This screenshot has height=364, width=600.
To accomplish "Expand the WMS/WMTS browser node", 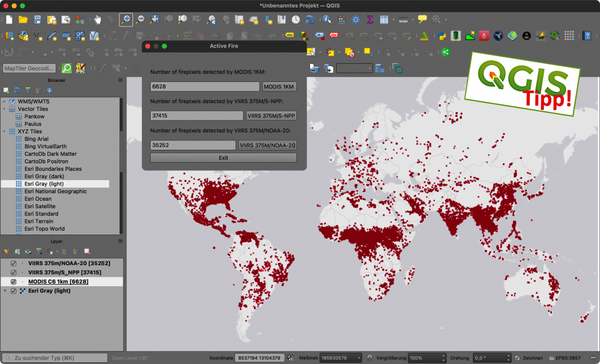I will tap(4, 101).
